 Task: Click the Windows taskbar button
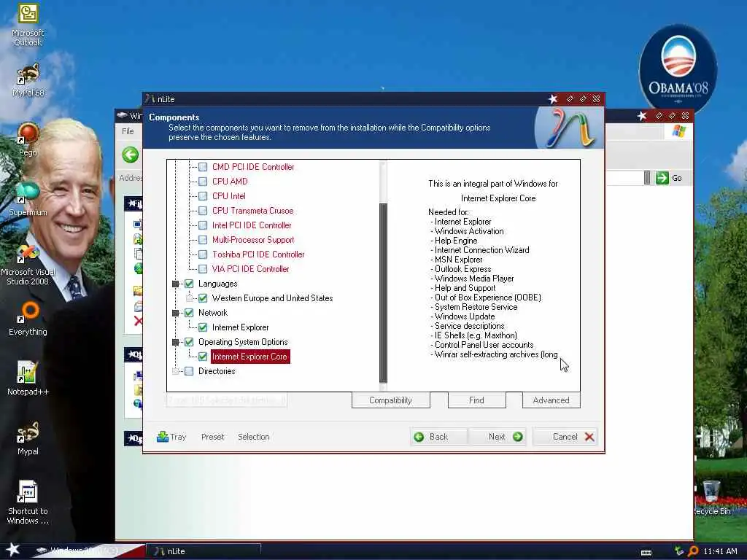[x=86, y=551]
